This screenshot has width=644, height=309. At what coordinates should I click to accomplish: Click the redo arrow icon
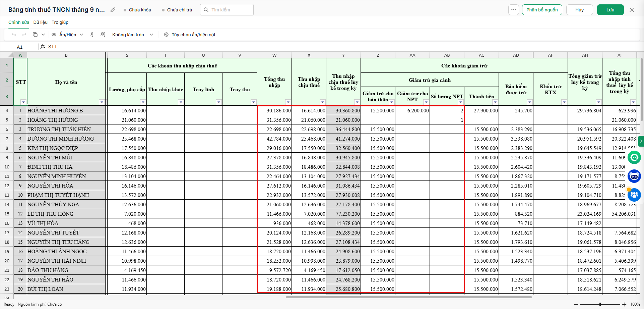click(24, 35)
